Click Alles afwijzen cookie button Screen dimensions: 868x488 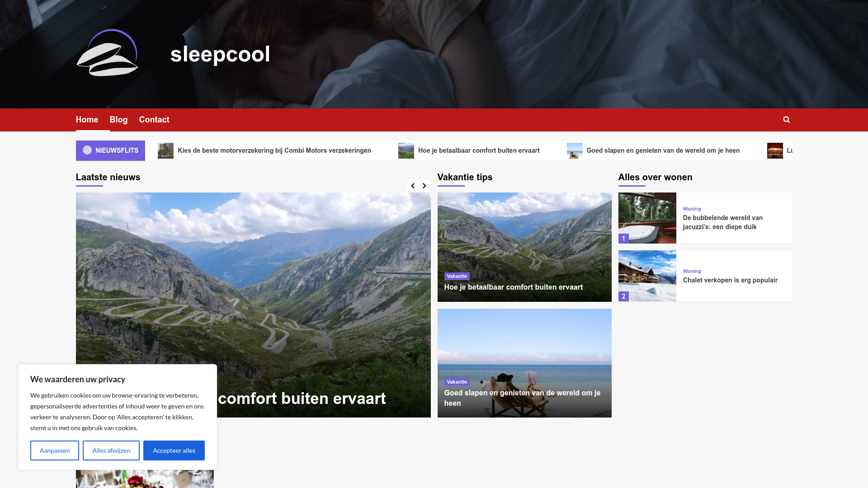click(111, 450)
